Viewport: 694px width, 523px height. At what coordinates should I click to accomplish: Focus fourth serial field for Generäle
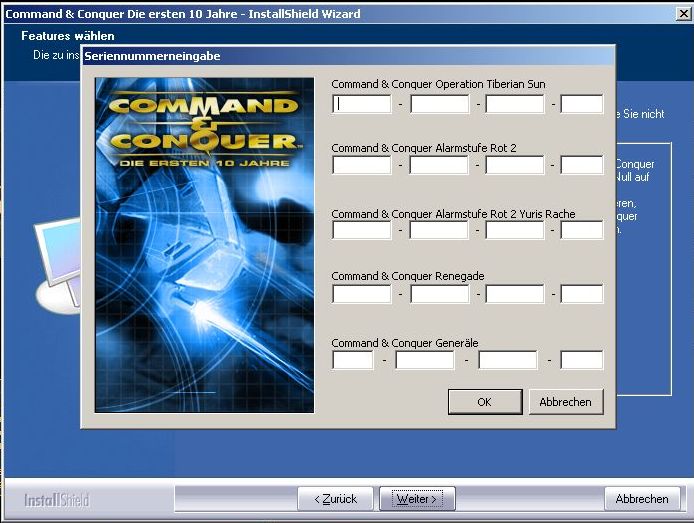[582, 360]
